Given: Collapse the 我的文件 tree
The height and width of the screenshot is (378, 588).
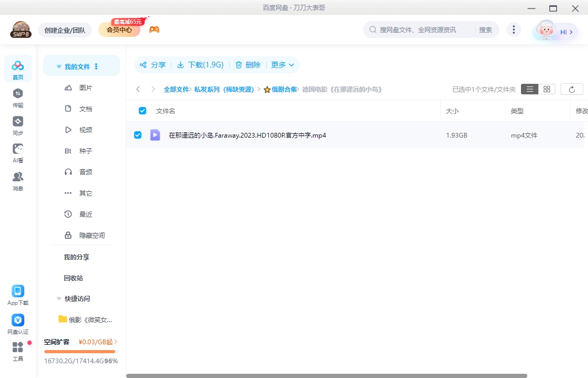Looking at the screenshot, I should click(x=59, y=66).
